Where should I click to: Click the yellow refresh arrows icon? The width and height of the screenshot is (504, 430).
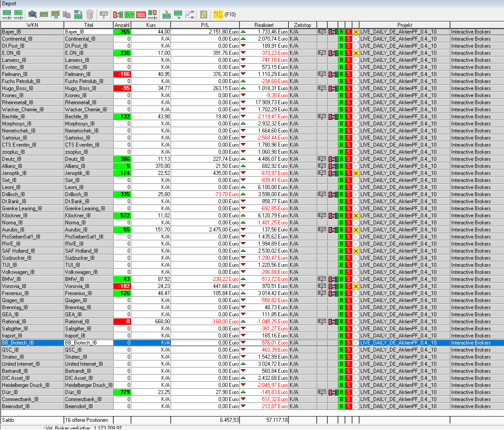[204, 15]
